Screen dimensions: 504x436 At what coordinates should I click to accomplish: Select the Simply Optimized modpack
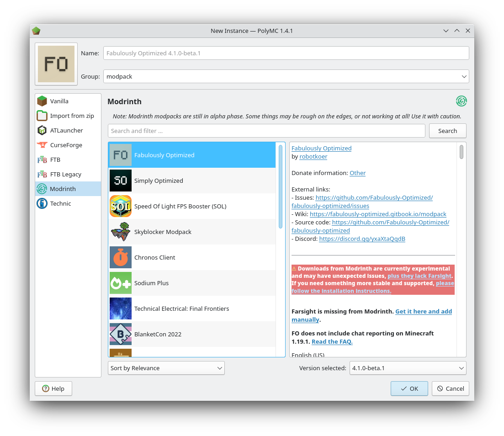pos(159,181)
